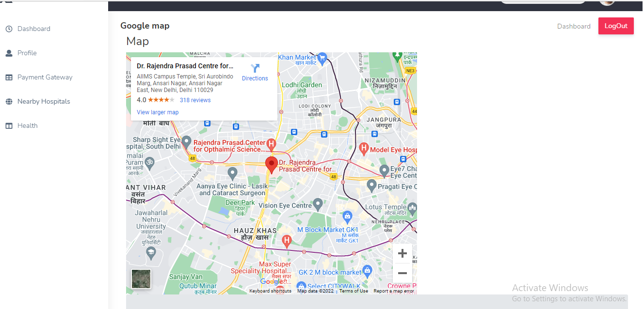Click the Qutub Minar map label
This screenshot has height=309, width=644.
click(198, 286)
